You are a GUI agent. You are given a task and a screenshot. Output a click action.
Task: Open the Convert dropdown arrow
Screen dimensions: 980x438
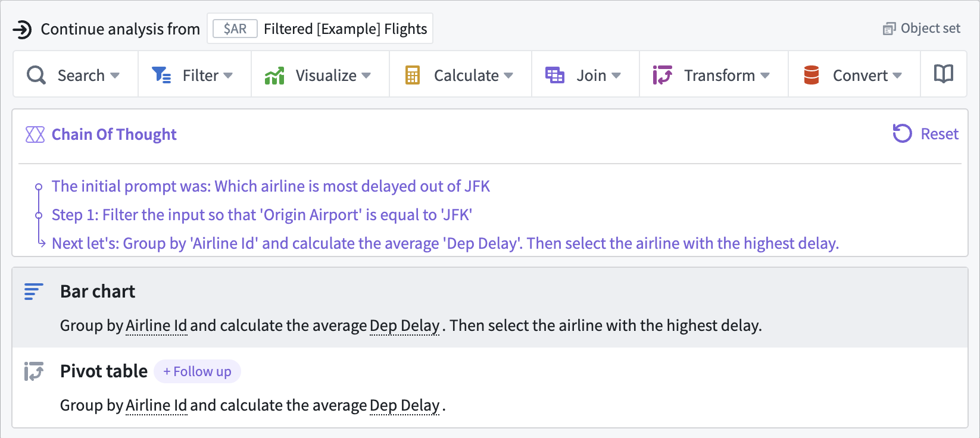(897, 76)
